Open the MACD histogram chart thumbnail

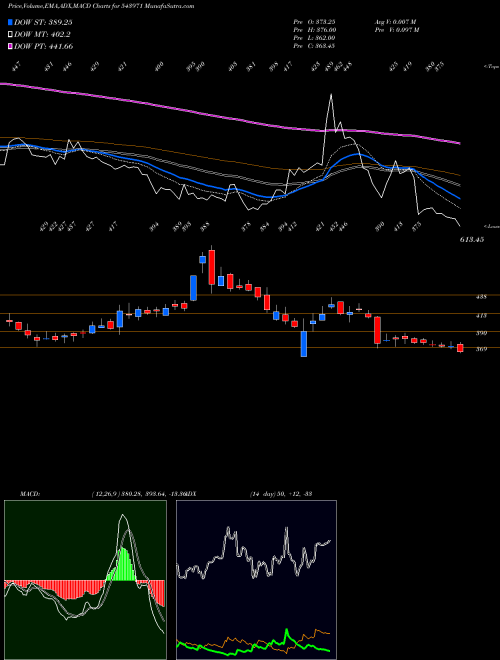point(85,580)
